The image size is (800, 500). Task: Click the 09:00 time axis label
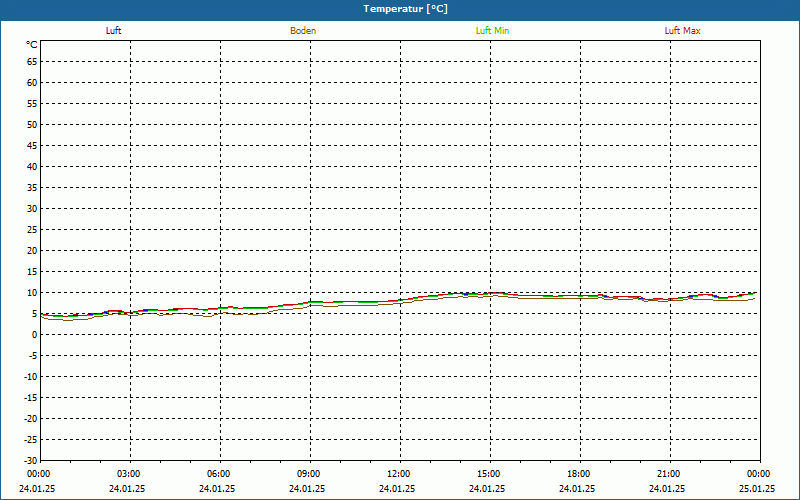(x=309, y=474)
